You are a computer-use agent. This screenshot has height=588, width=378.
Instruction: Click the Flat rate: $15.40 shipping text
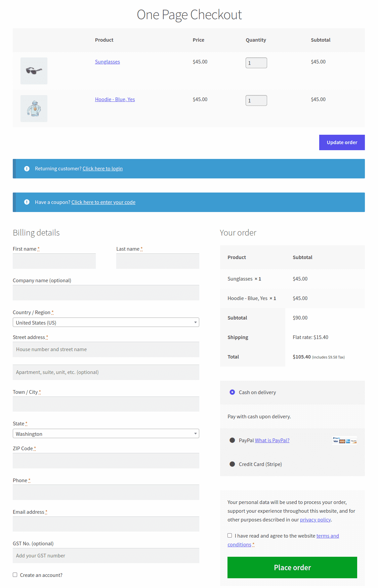coord(310,337)
